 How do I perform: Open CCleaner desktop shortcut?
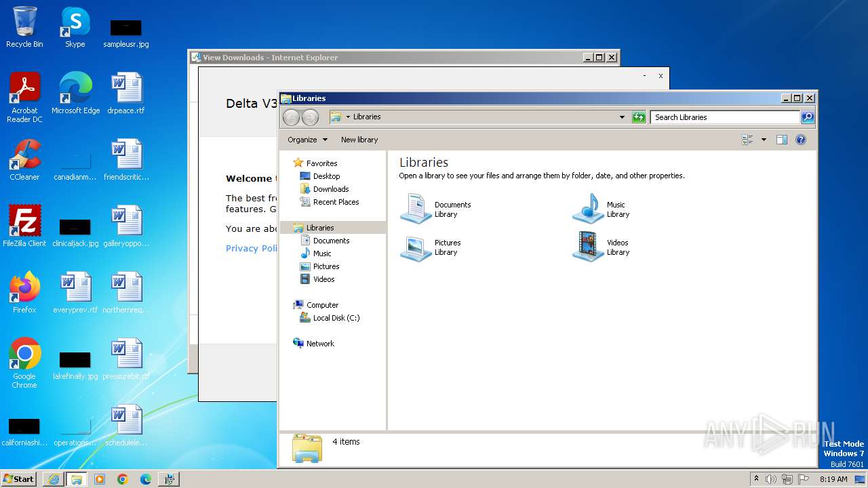[x=24, y=160]
